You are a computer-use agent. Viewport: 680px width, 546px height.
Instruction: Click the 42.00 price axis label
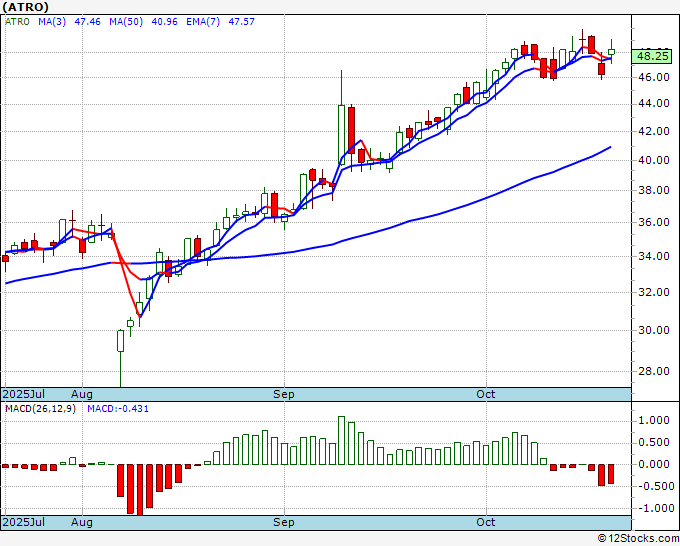pos(654,131)
